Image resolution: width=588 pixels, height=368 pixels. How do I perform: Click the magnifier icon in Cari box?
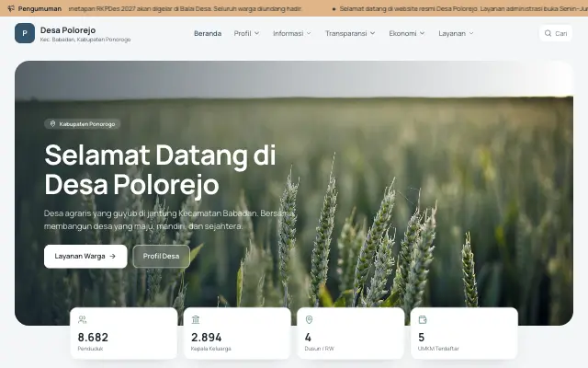tap(548, 33)
